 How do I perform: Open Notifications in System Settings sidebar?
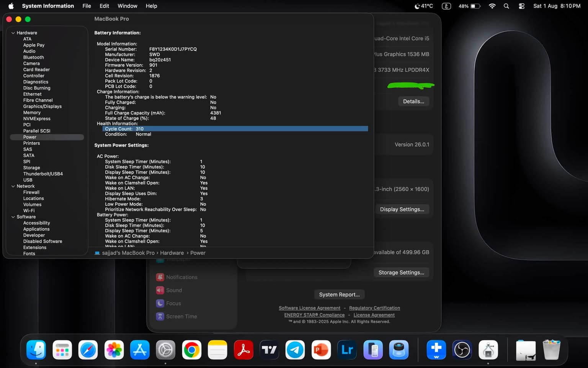[x=181, y=277]
